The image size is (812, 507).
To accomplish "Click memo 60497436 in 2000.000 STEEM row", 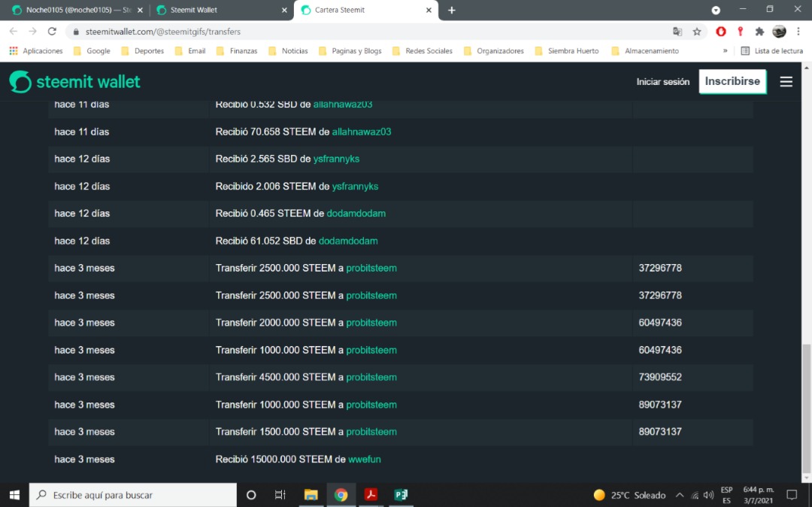I will tap(660, 323).
